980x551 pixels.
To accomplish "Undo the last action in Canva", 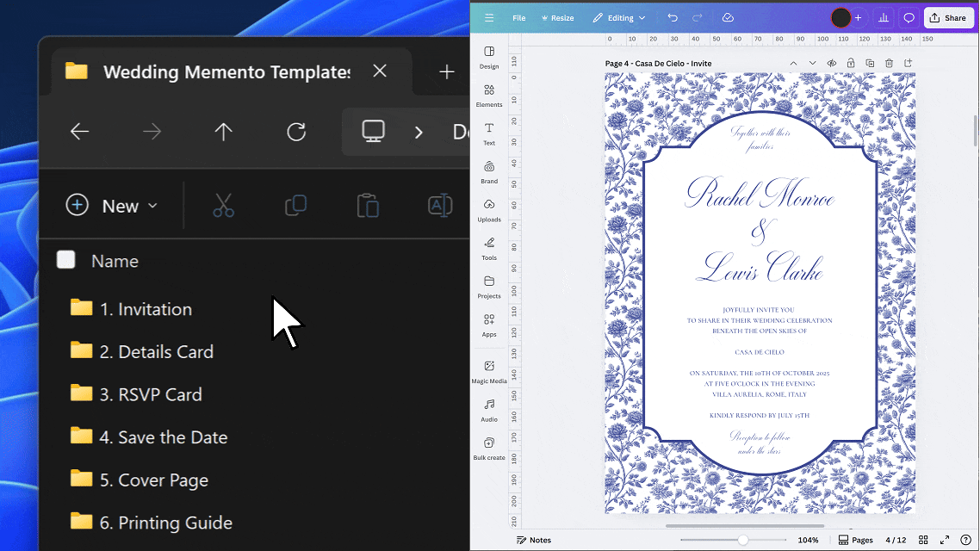I will (673, 18).
